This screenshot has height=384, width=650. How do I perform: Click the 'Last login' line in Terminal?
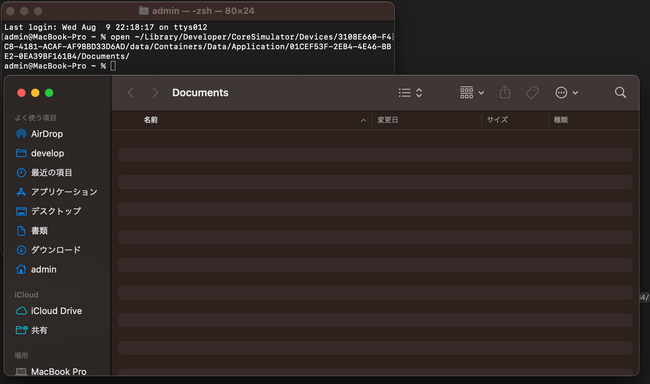click(106, 27)
